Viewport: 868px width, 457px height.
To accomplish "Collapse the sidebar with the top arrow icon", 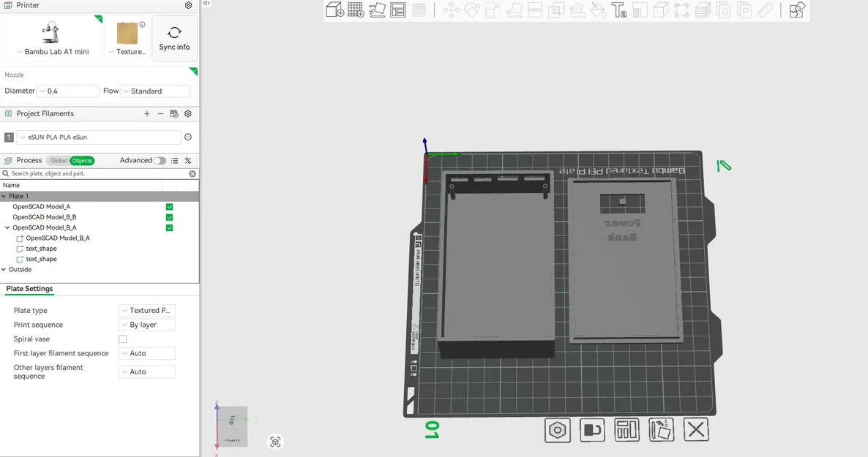I will [x=206, y=4].
